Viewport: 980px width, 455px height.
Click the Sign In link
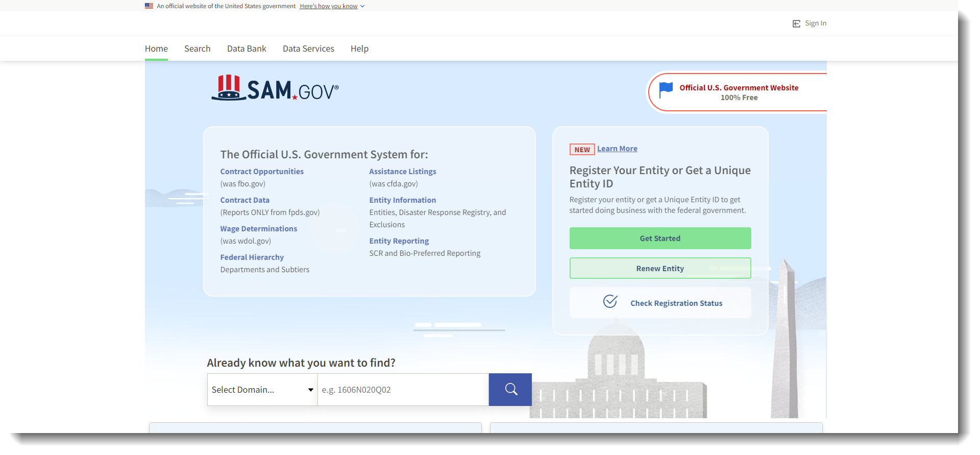(x=815, y=23)
